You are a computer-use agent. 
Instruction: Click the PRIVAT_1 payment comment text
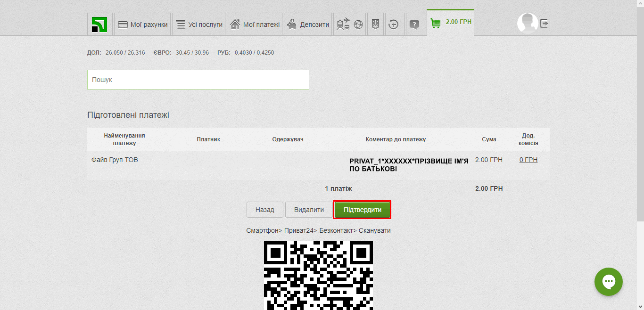[409, 165]
